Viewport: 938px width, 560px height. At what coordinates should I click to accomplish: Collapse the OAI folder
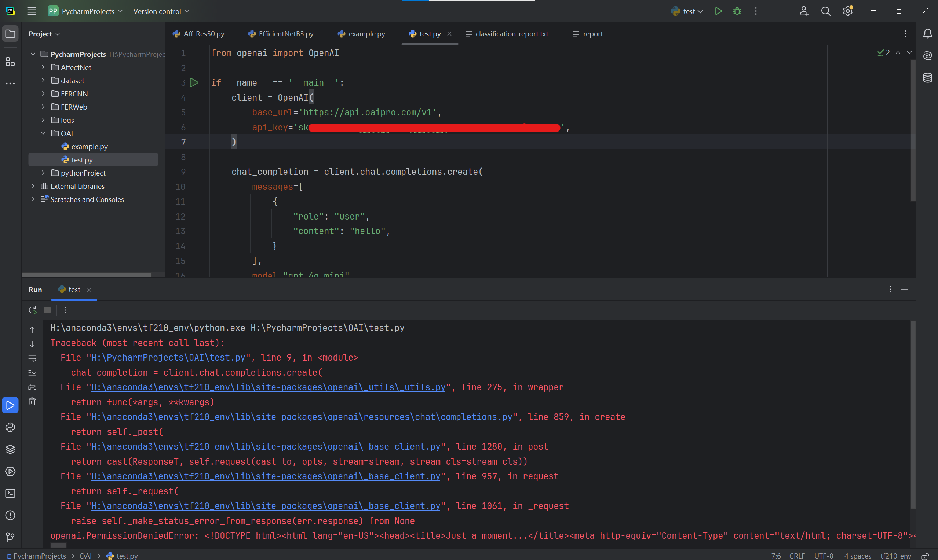coord(43,133)
